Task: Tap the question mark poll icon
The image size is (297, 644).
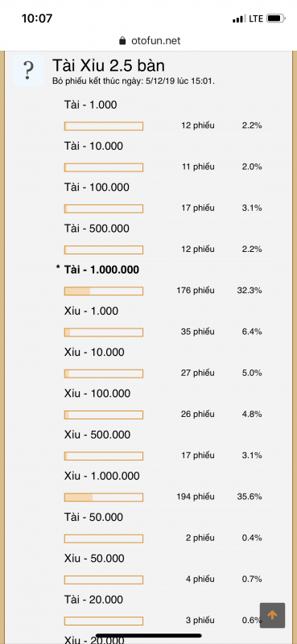Action: (x=28, y=70)
